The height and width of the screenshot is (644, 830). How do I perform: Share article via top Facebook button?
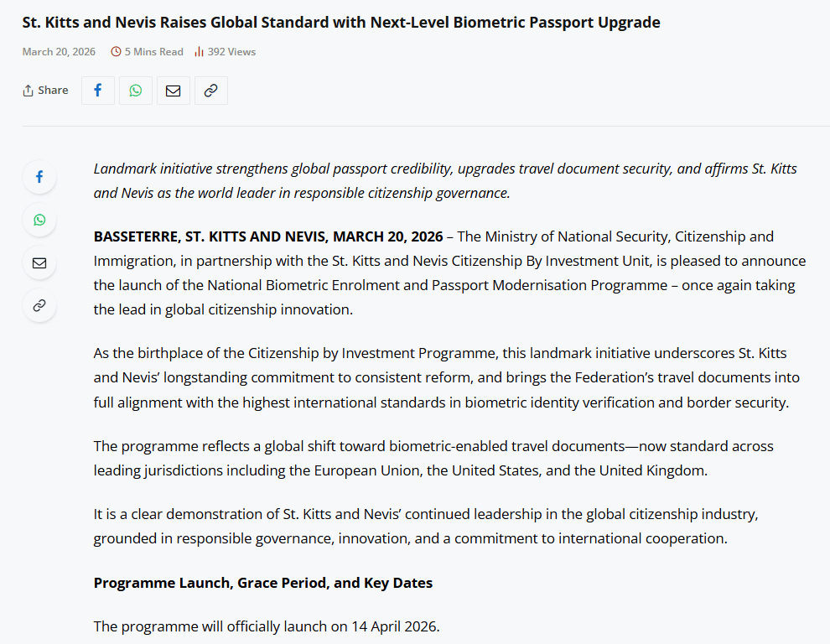click(98, 91)
